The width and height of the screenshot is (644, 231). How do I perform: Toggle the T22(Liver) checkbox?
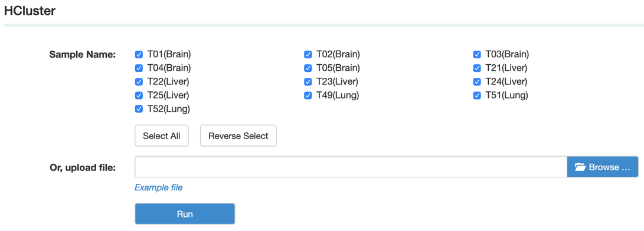tap(139, 82)
